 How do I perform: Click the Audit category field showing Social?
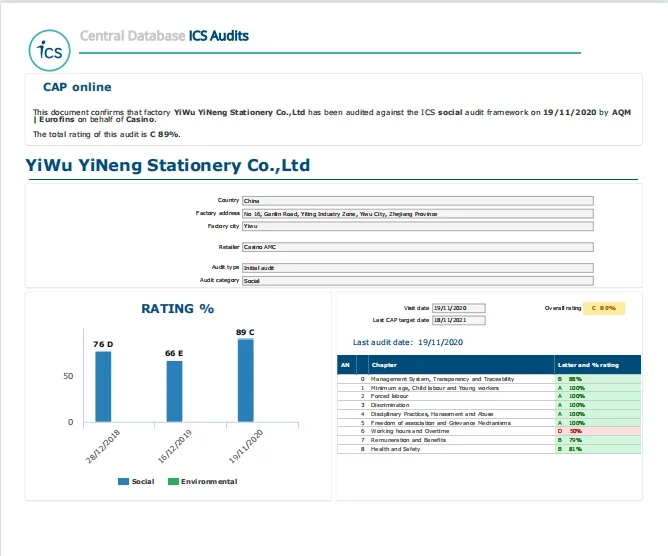point(418,281)
